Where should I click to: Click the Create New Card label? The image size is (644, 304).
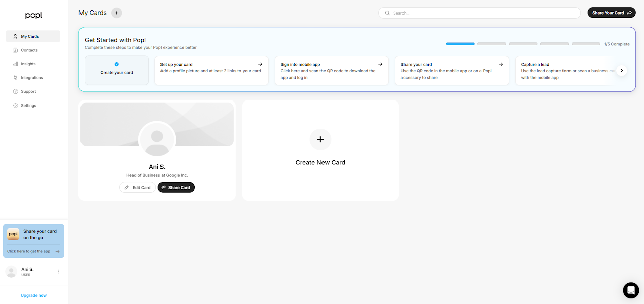(320, 162)
